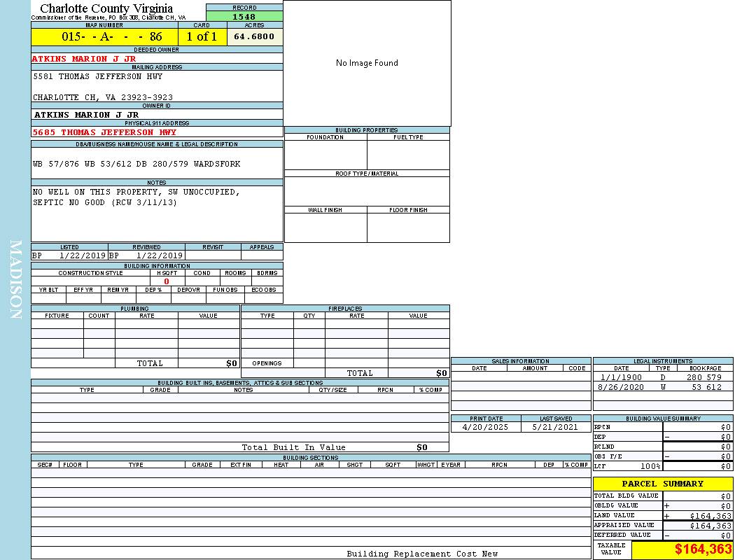
Task: Click the MADISON vertical side banner
Action: point(15,280)
